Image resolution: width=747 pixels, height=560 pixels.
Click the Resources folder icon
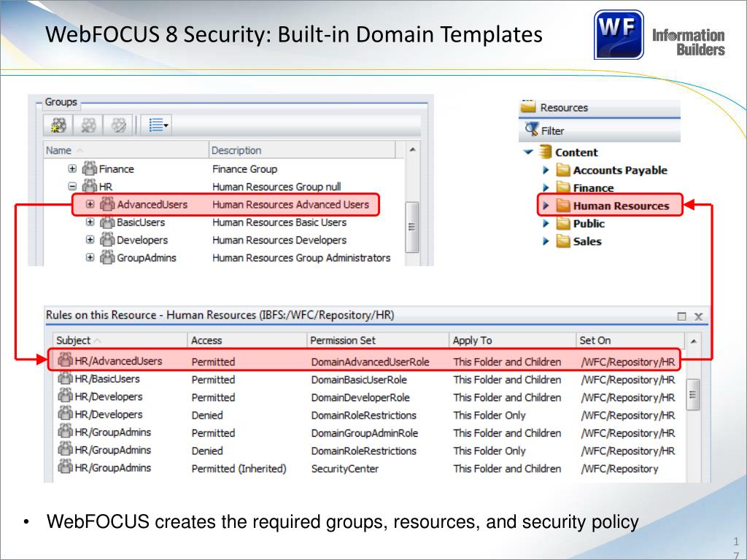528,107
